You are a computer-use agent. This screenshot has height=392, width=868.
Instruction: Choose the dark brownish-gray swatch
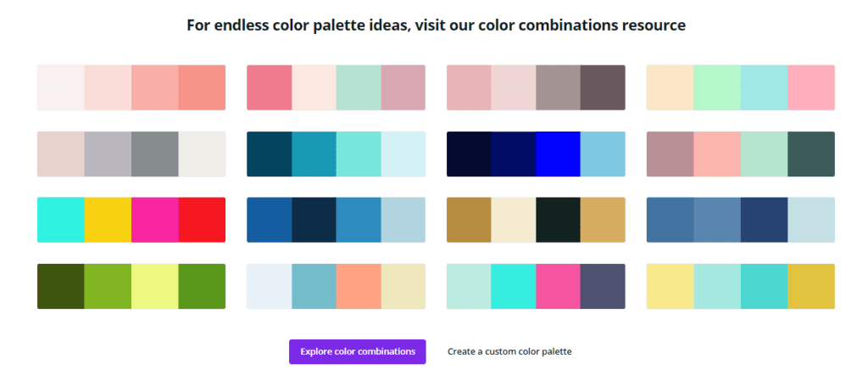coord(603,87)
